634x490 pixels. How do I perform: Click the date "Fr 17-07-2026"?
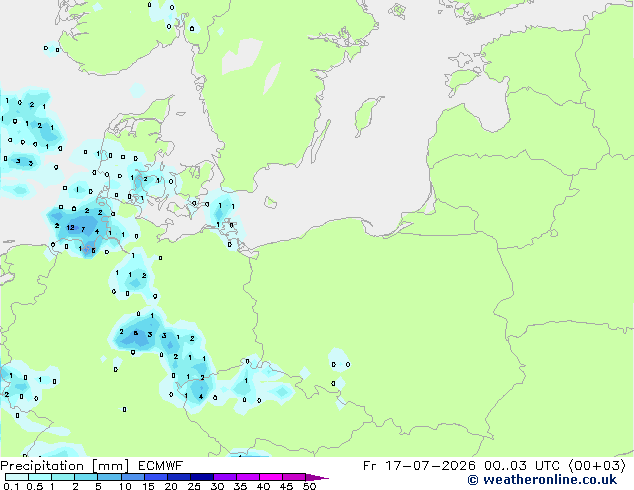click(419, 466)
